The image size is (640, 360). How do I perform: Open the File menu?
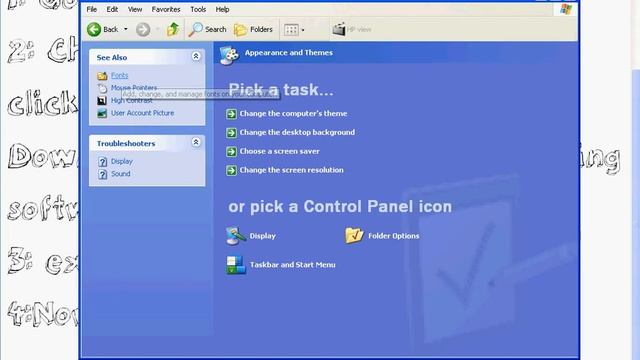coord(91,9)
